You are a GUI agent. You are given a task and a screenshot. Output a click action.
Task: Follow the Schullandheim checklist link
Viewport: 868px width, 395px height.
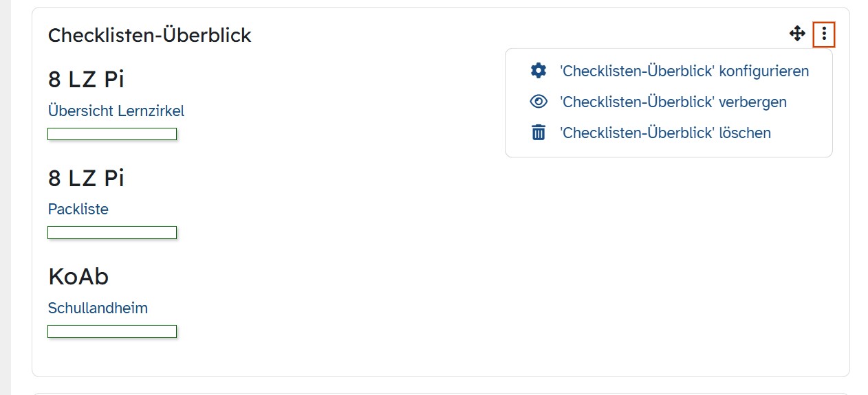point(98,308)
